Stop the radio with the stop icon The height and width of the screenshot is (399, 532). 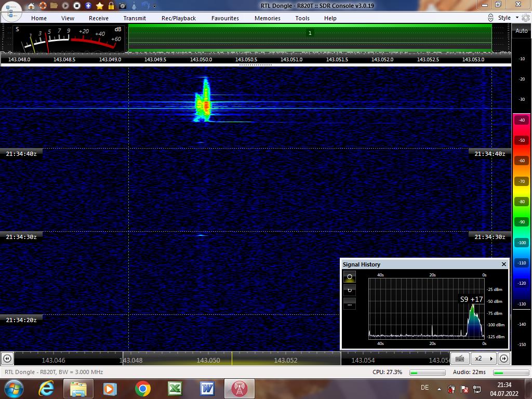coord(77,5)
